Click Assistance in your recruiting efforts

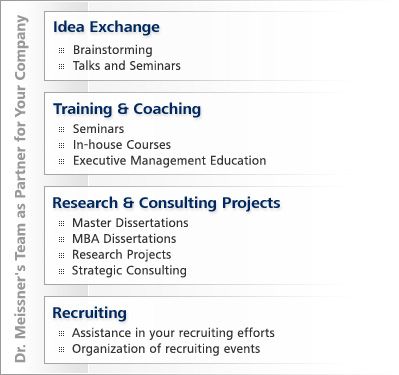pyautogui.click(x=173, y=333)
